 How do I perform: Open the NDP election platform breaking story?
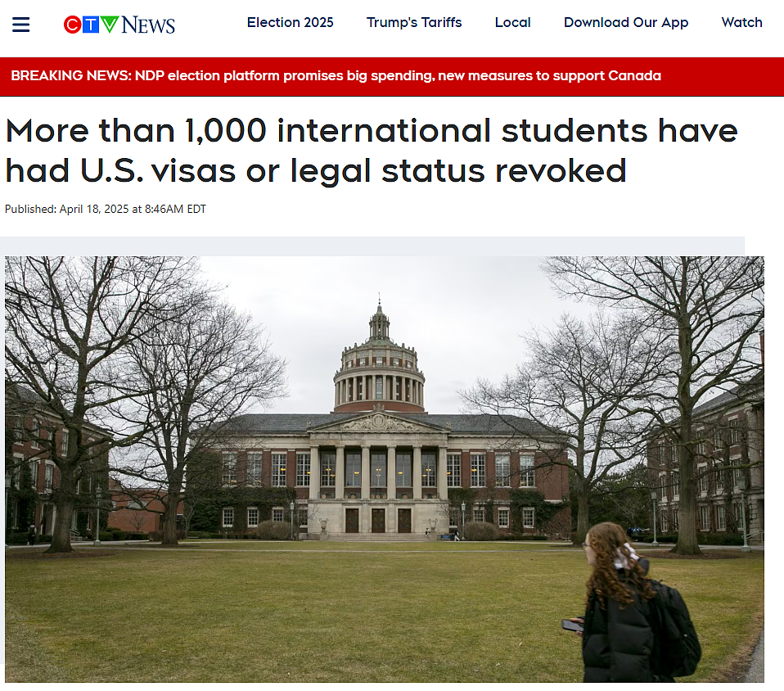coord(398,75)
